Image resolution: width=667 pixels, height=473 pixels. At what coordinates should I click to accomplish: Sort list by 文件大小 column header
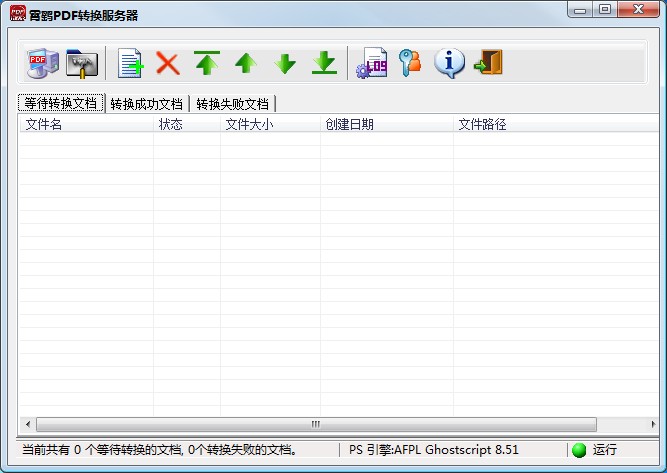pos(270,124)
